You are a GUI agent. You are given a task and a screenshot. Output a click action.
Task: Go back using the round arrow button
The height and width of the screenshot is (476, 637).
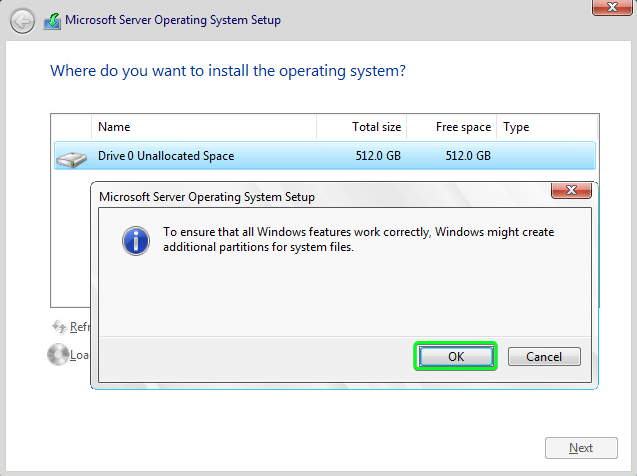[22, 21]
